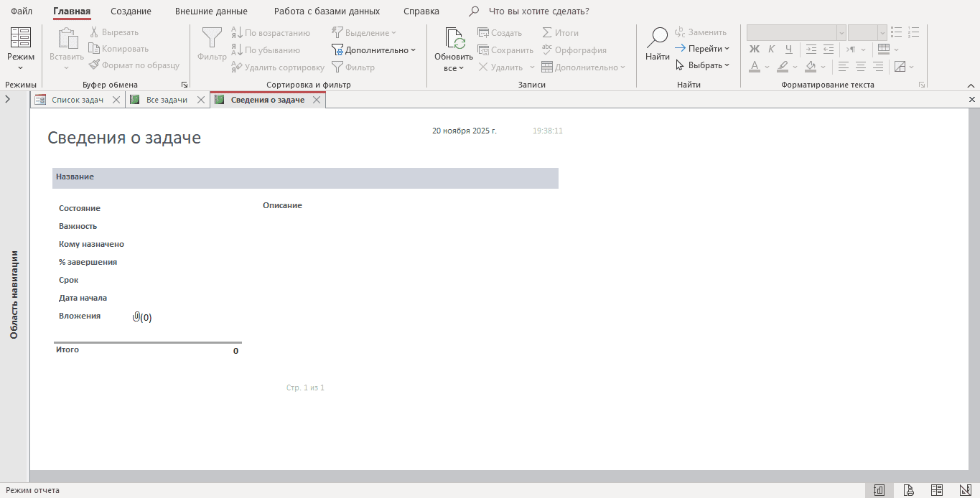Viewport: 980px width, 498px height.
Task: Switch to Design view in status bar
Action: point(965,490)
